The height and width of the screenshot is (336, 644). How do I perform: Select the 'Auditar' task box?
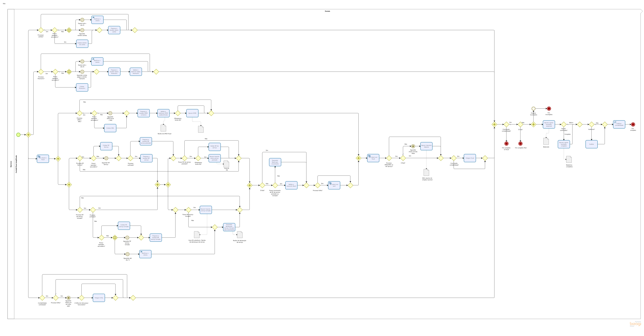[591, 144]
